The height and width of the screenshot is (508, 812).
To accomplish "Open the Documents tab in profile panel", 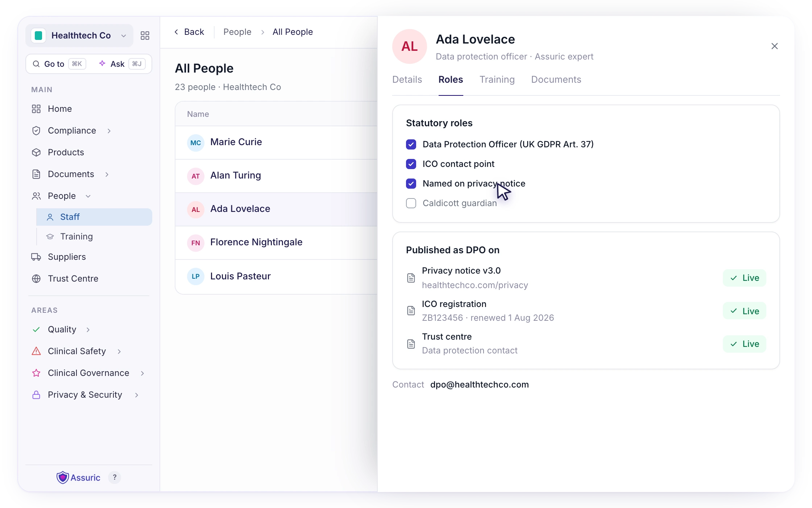I will [556, 79].
